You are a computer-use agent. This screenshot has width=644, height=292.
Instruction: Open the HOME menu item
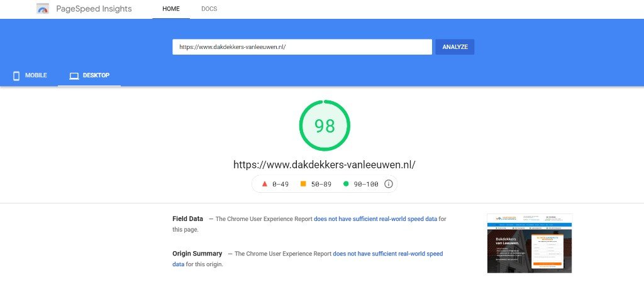coord(171,9)
